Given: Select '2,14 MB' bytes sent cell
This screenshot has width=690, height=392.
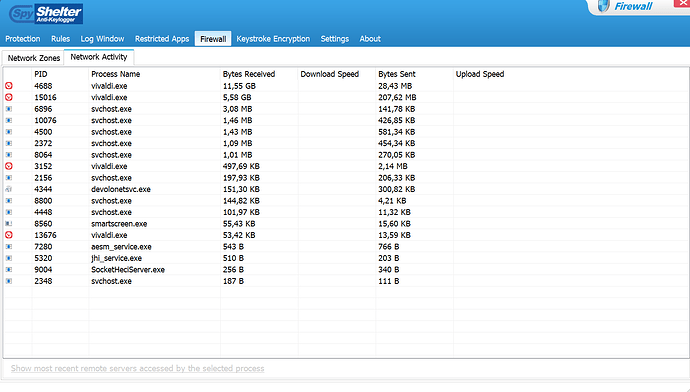Looking at the screenshot, I should coord(393,166).
